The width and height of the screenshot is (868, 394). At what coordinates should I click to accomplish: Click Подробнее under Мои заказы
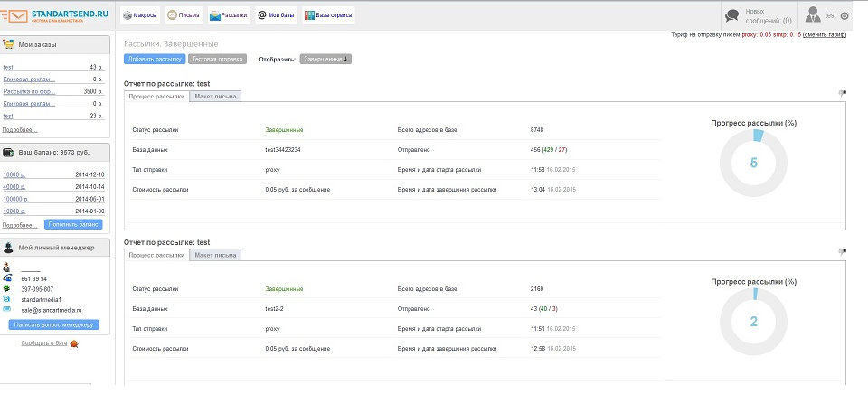(x=20, y=130)
